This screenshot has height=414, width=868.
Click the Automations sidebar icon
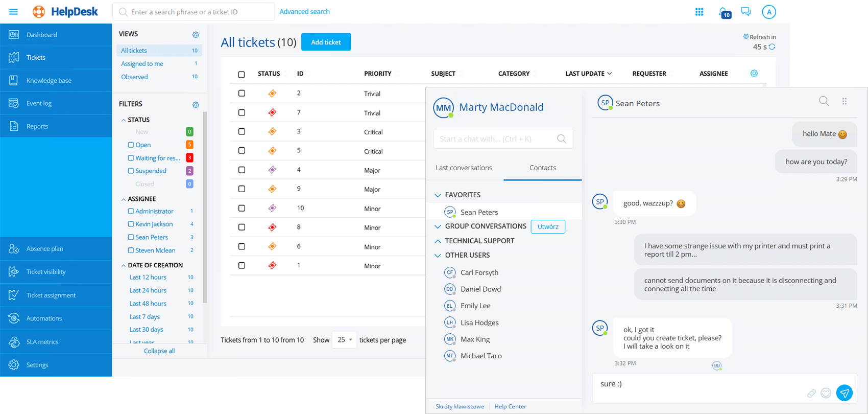pos(14,318)
